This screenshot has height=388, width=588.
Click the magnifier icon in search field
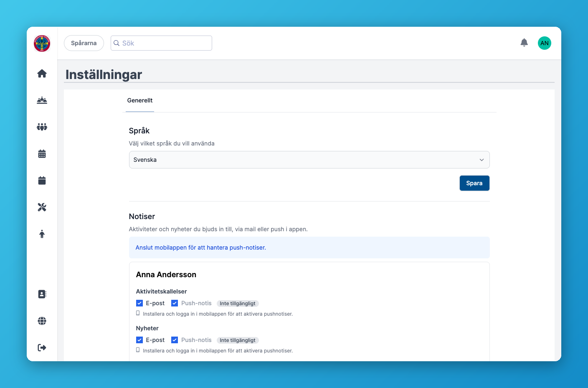[117, 43]
